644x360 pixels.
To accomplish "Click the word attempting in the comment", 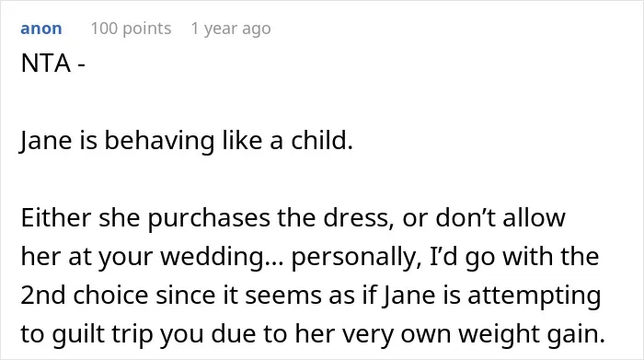I will (535, 296).
